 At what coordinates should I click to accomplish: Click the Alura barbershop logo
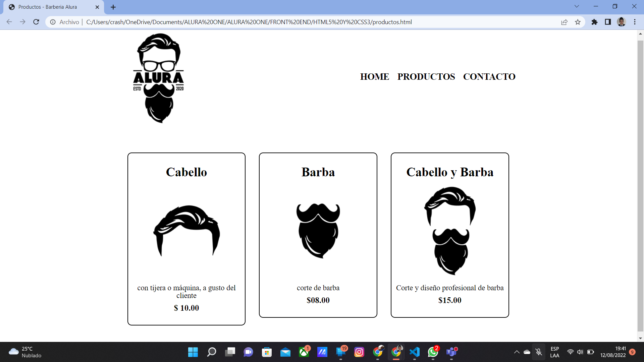pos(159,78)
